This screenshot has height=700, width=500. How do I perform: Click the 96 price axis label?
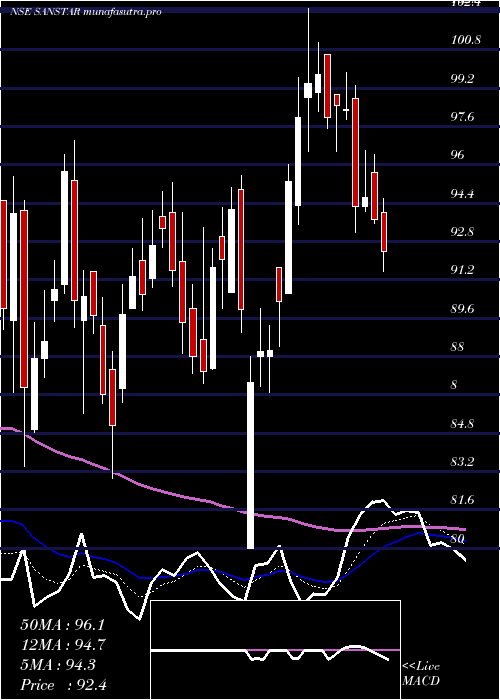458,155
